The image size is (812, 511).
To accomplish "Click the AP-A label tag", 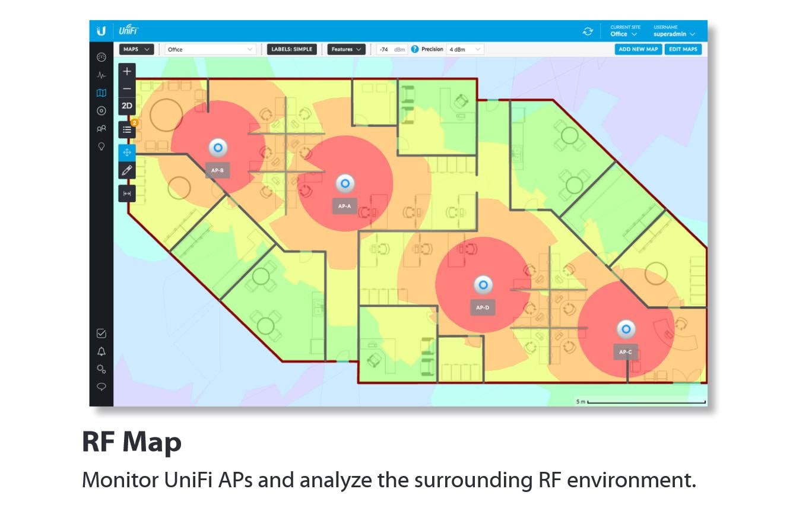I will (345, 207).
